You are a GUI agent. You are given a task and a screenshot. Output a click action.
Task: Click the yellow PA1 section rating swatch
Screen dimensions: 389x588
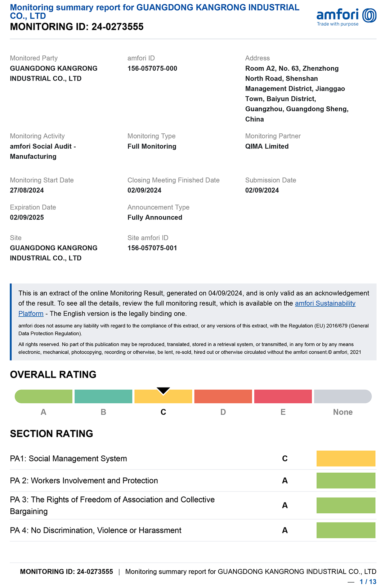(x=346, y=459)
